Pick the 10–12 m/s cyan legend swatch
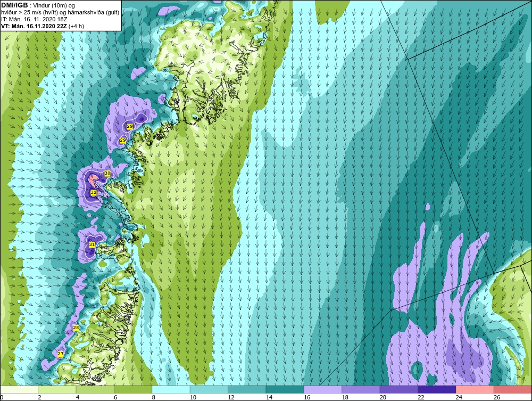532x401 pixels. tap(209, 389)
